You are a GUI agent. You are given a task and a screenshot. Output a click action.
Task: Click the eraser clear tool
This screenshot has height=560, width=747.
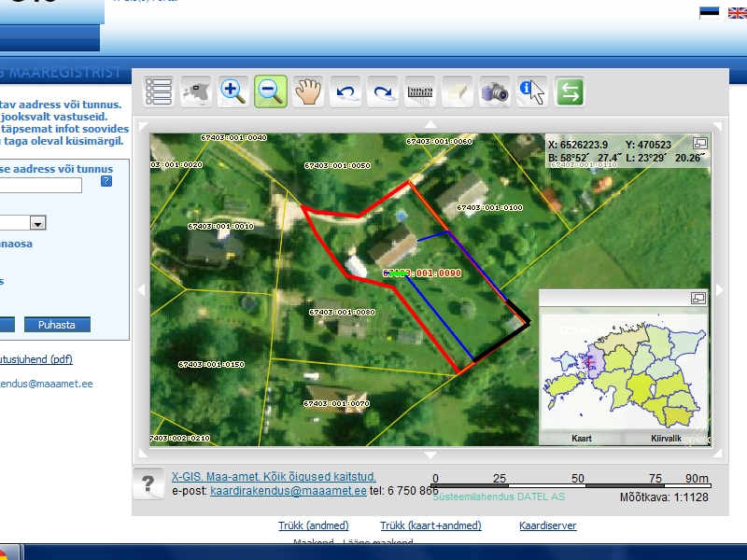[458, 91]
